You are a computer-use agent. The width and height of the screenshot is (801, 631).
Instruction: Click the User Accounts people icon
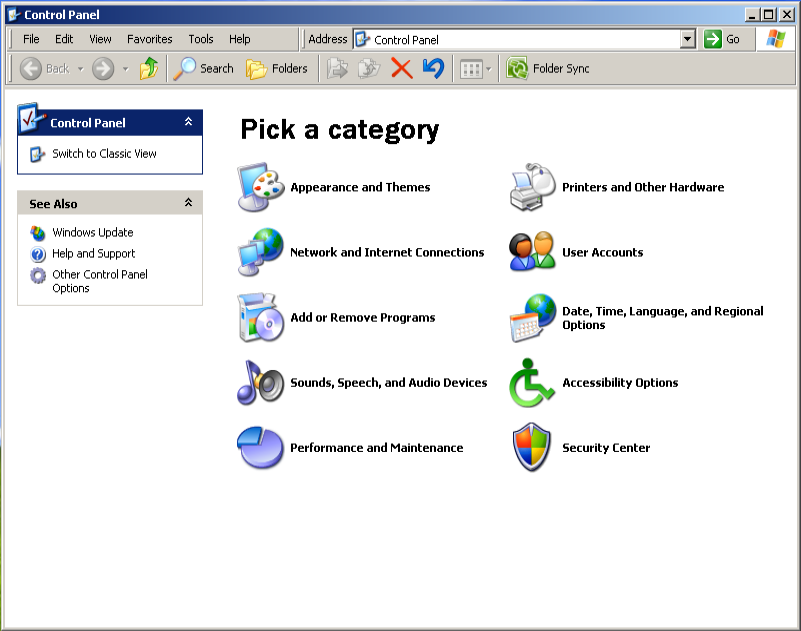point(532,251)
